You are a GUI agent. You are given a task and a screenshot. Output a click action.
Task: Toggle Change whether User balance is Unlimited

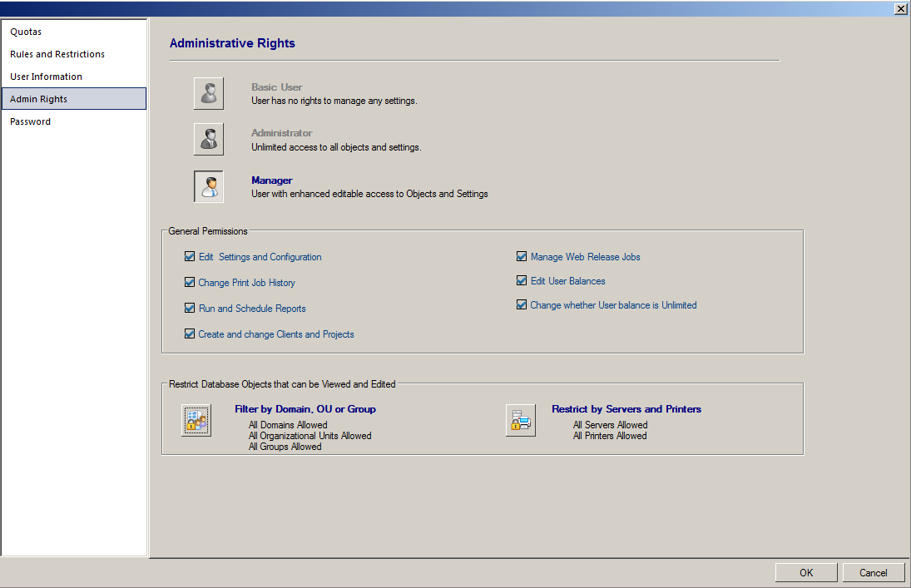click(x=522, y=304)
